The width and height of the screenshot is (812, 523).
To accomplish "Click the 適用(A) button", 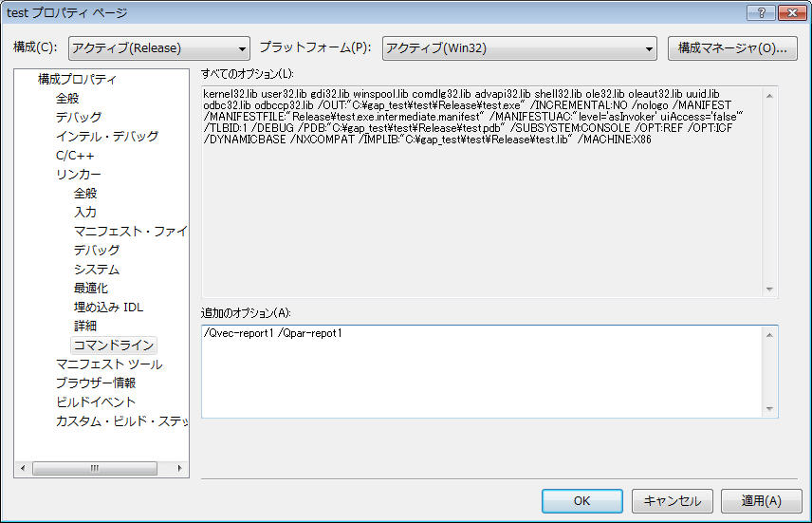I will coord(761,501).
